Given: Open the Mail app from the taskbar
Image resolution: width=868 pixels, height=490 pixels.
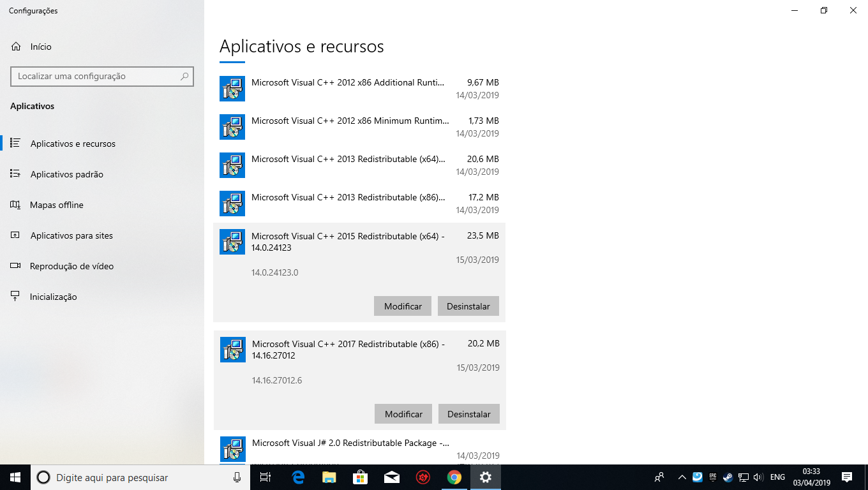Looking at the screenshot, I should [x=392, y=477].
